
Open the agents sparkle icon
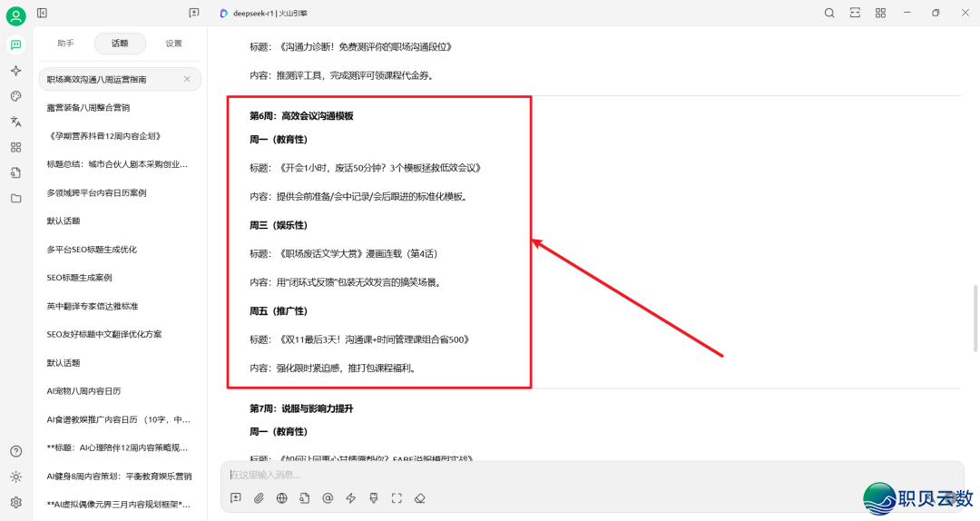coord(15,71)
